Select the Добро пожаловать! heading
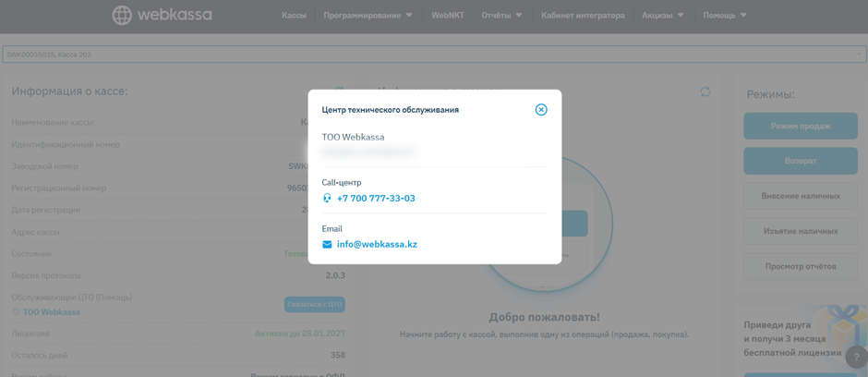 544,318
